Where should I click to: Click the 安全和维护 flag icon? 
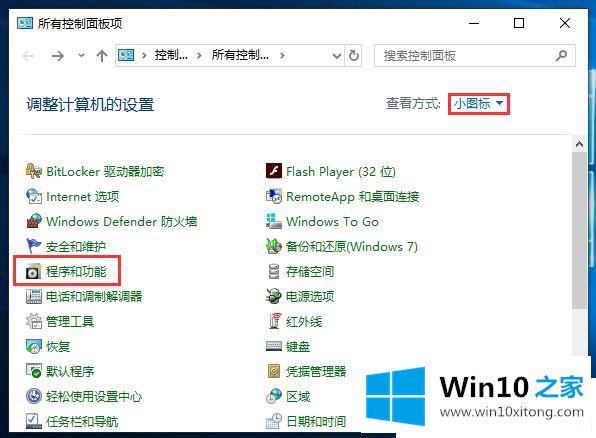[33, 246]
